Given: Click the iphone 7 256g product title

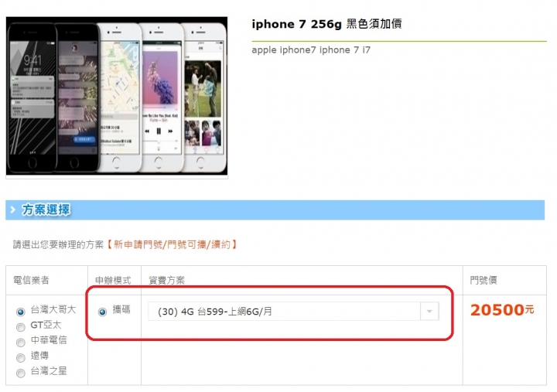Looking at the screenshot, I should (x=326, y=24).
